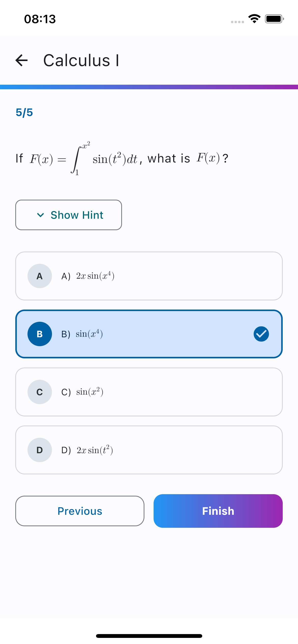Image resolution: width=298 pixels, height=644 pixels.
Task: Click the Finish button to submit quiz
Action: 218,511
